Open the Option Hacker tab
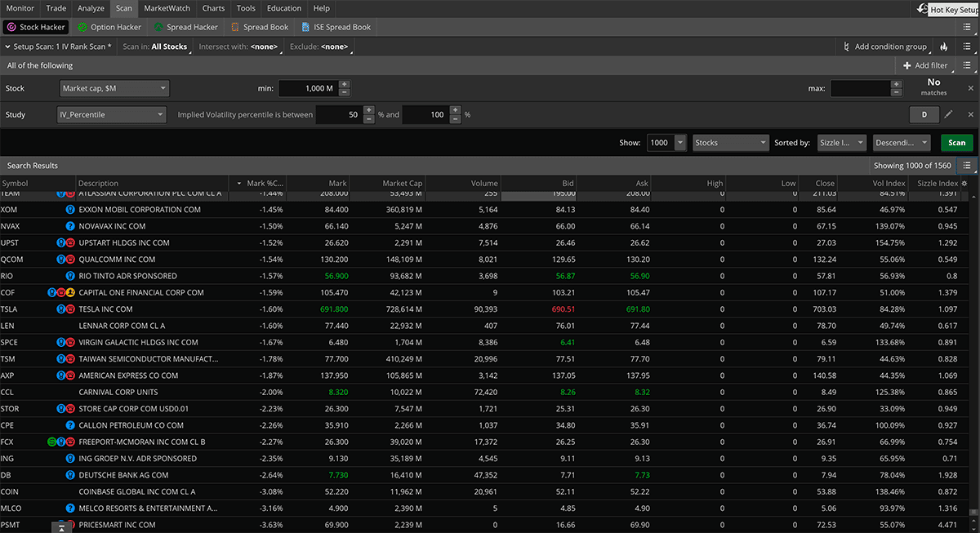Image resolution: width=980 pixels, height=533 pixels. coord(108,27)
